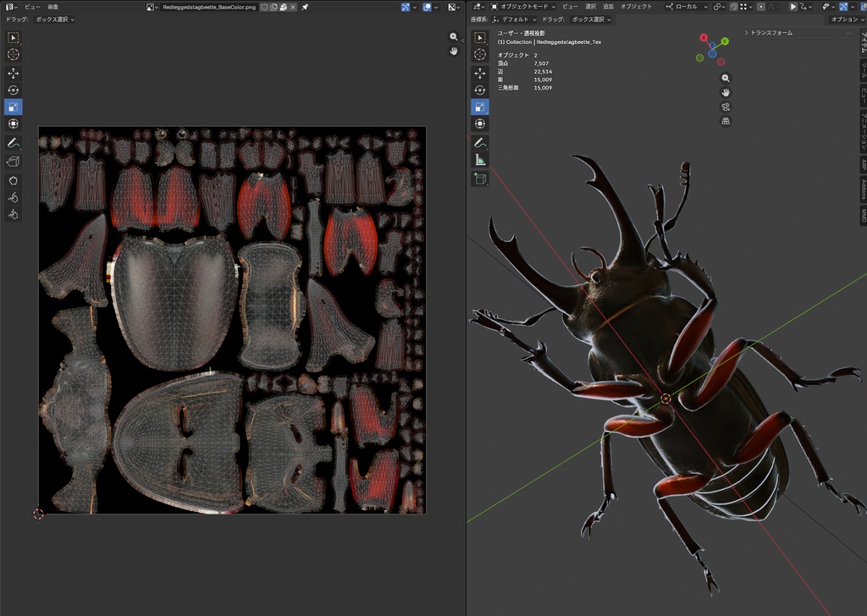Select the 3D cursor tool in the image editor

(14, 54)
